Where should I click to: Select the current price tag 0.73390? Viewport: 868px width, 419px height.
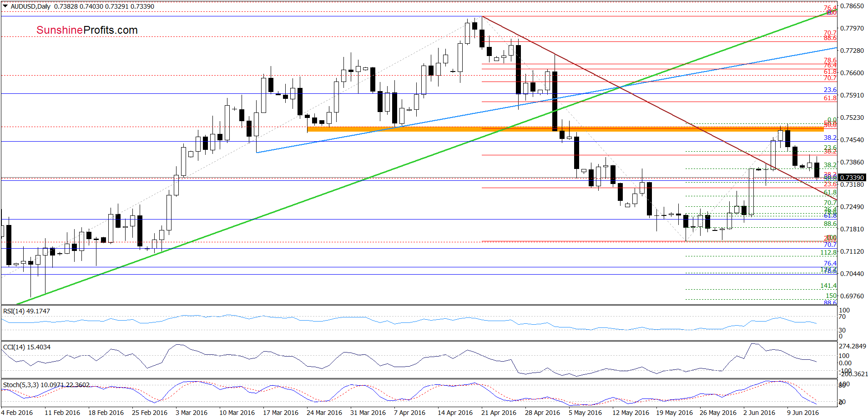pyautogui.click(x=852, y=178)
